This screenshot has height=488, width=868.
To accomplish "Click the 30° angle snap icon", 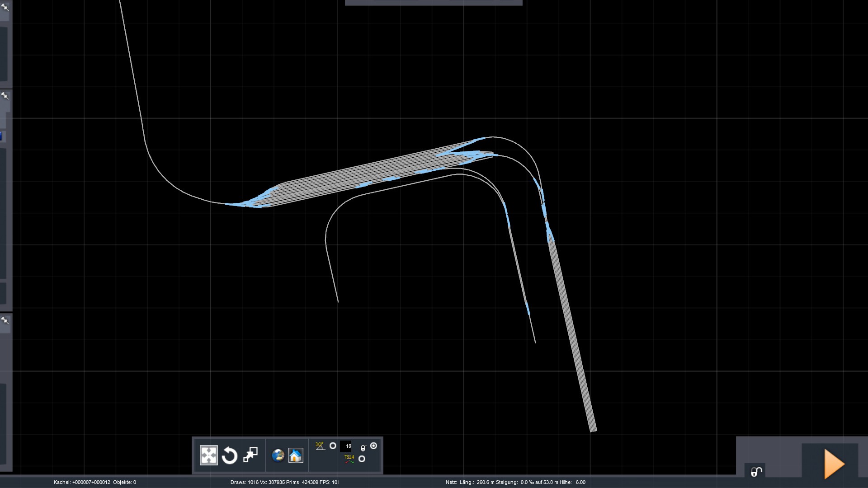I will pyautogui.click(x=320, y=446).
